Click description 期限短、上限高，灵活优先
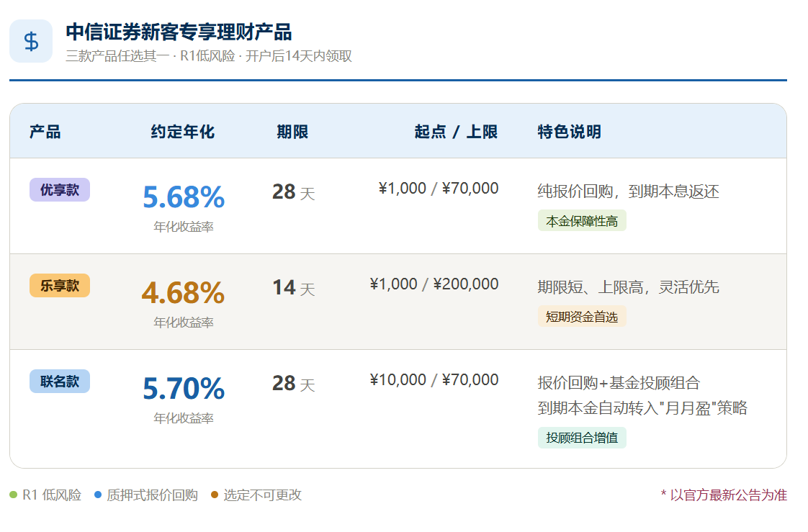The width and height of the screenshot is (808, 532). pyautogui.click(x=628, y=287)
